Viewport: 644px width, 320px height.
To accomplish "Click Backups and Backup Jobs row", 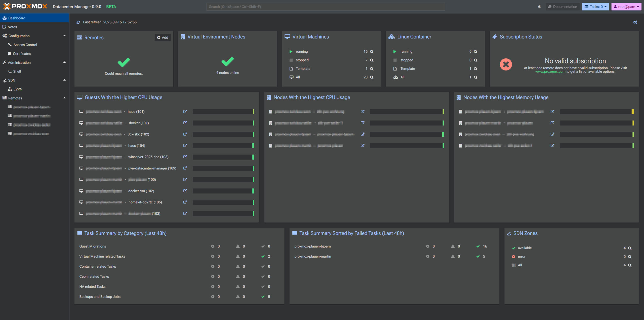I will click(179, 297).
